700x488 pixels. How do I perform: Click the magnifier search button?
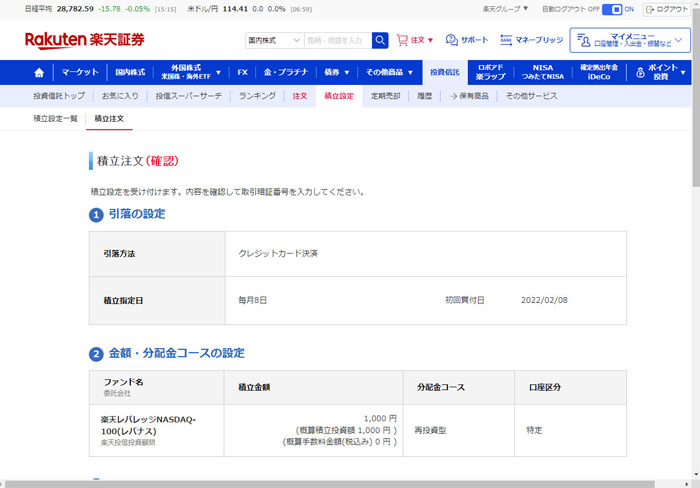pos(380,40)
